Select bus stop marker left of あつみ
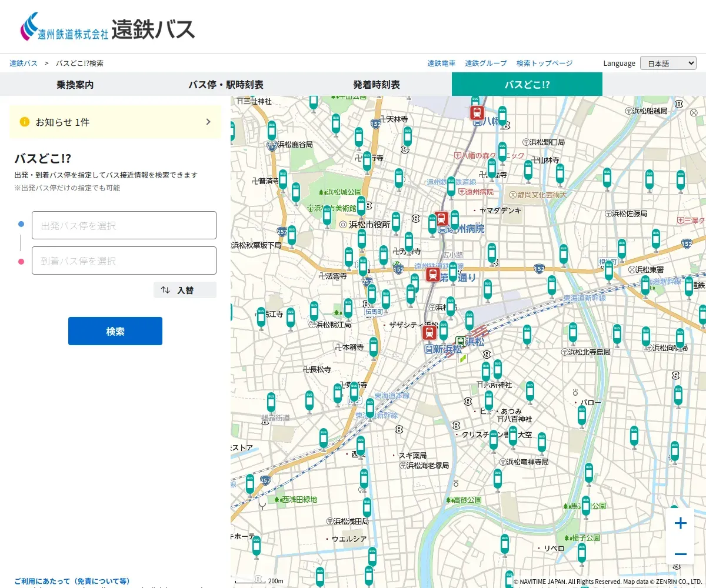This screenshot has height=588, width=706. click(x=489, y=402)
